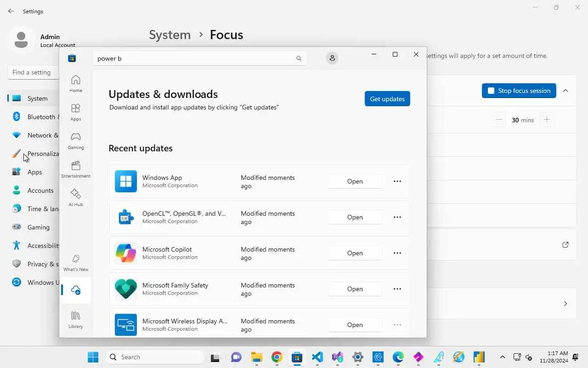Screen dimensions: 588x368
Task: Open Bluetooth settings in sidebar
Action: tap(34, 117)
